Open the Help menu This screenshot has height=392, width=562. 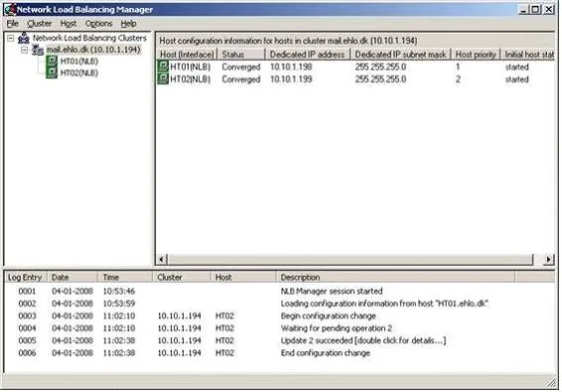[128, 24]
